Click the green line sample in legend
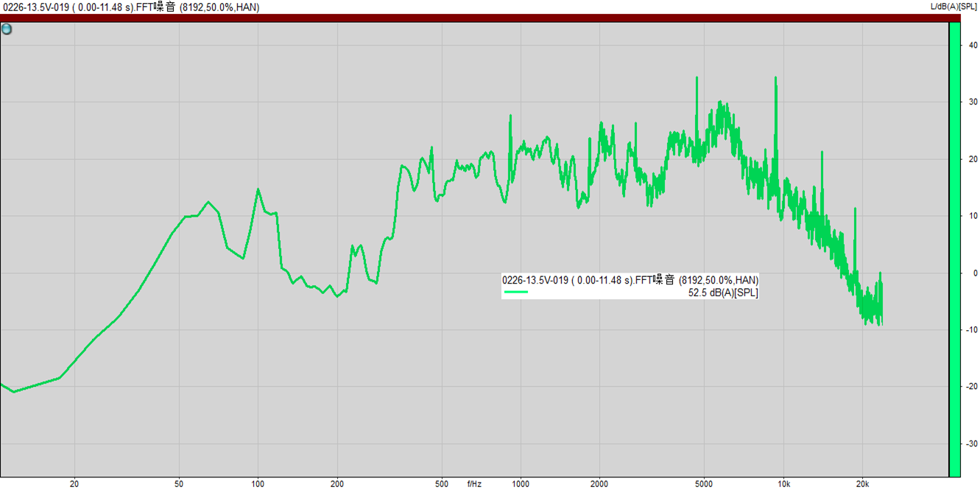The height and width of the screenshot is (490, 980). click(515, 293)
